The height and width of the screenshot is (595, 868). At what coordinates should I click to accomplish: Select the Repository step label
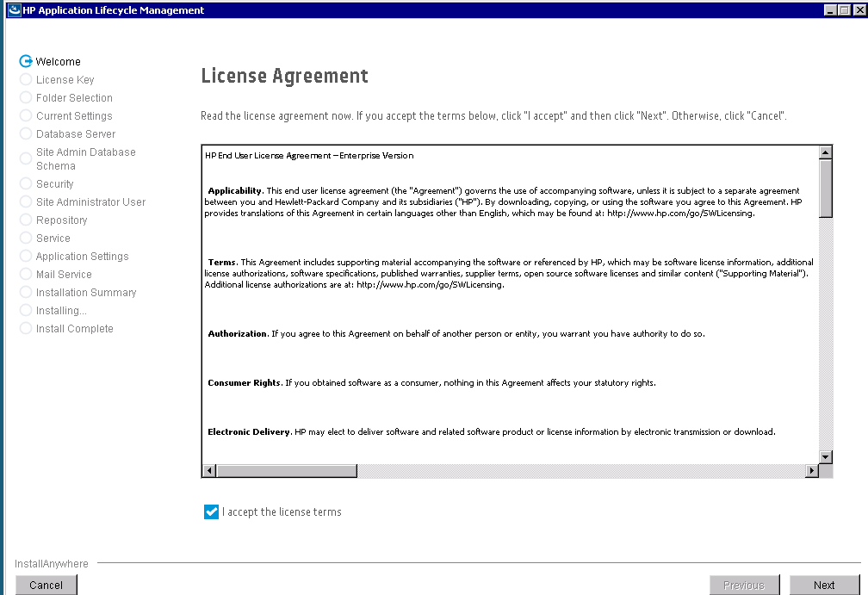pyautogui.click(x=61, y=220)
